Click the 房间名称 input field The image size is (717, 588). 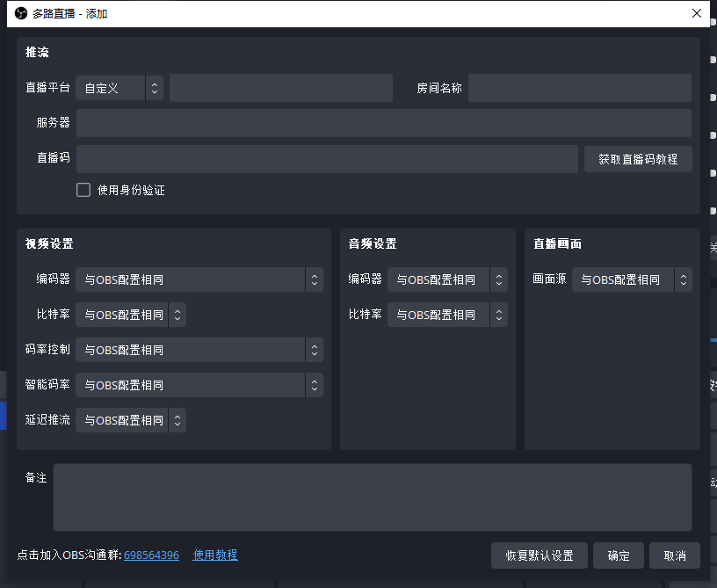[579, 88]
